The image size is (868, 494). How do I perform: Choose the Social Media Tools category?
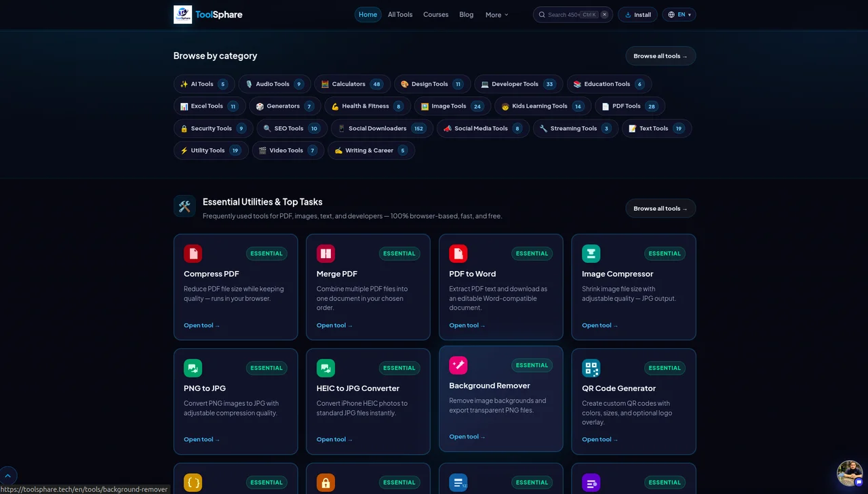pos(484,129)
